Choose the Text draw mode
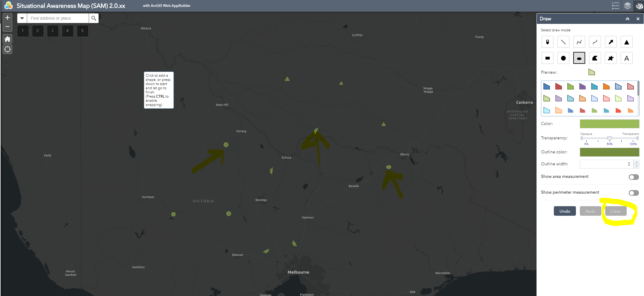Screen dimensions: 644x296 point(627,58)
